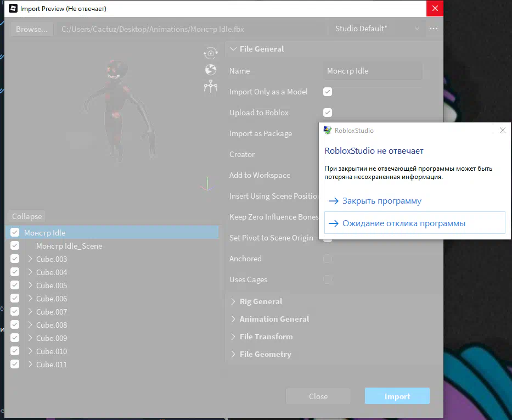Click the Add to Workspace label
This screenshot has width=512, height=420.
click(260, 175)
